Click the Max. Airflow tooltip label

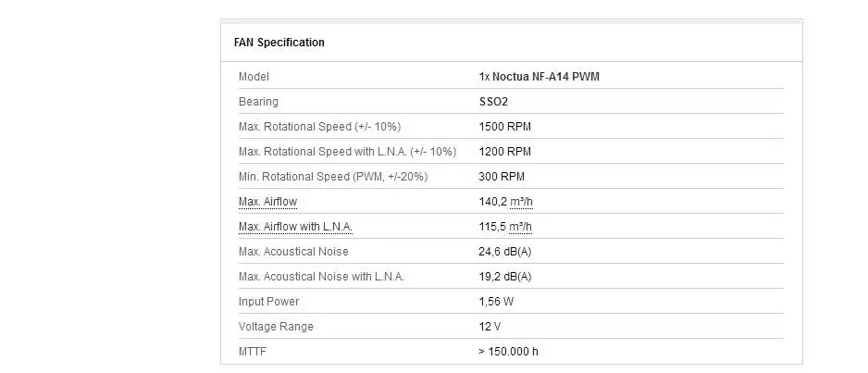click(x=268, y=202)
